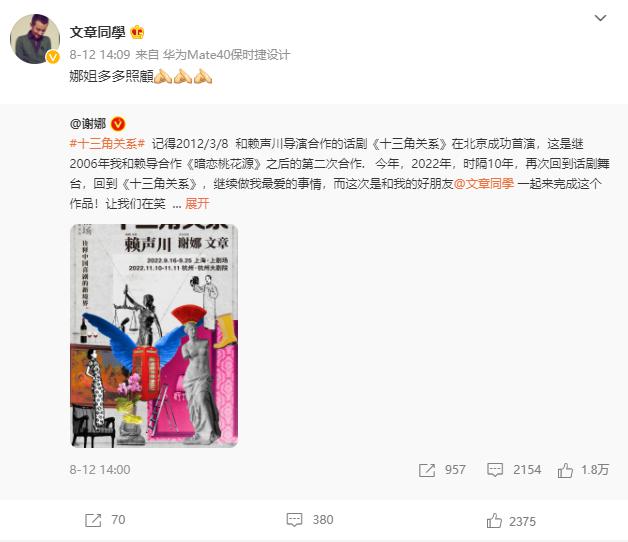The height and width of the screenshot is (542, 628).
Task: Click the repost icon showing 70
Action: pos(93,520)
